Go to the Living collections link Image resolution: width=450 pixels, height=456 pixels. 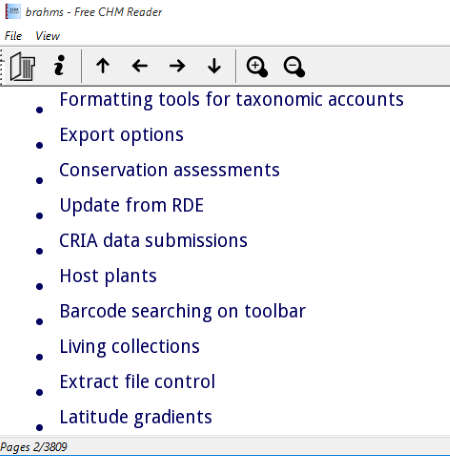[x=130, y=347]
